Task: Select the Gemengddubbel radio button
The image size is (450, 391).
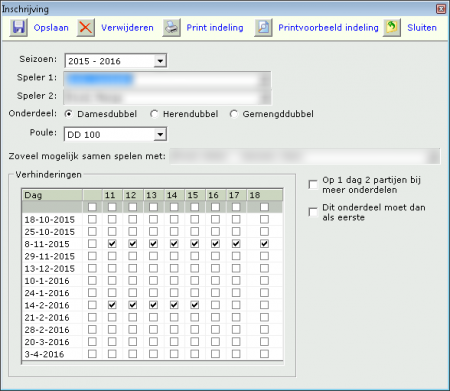Action: [x=234, y=114]
